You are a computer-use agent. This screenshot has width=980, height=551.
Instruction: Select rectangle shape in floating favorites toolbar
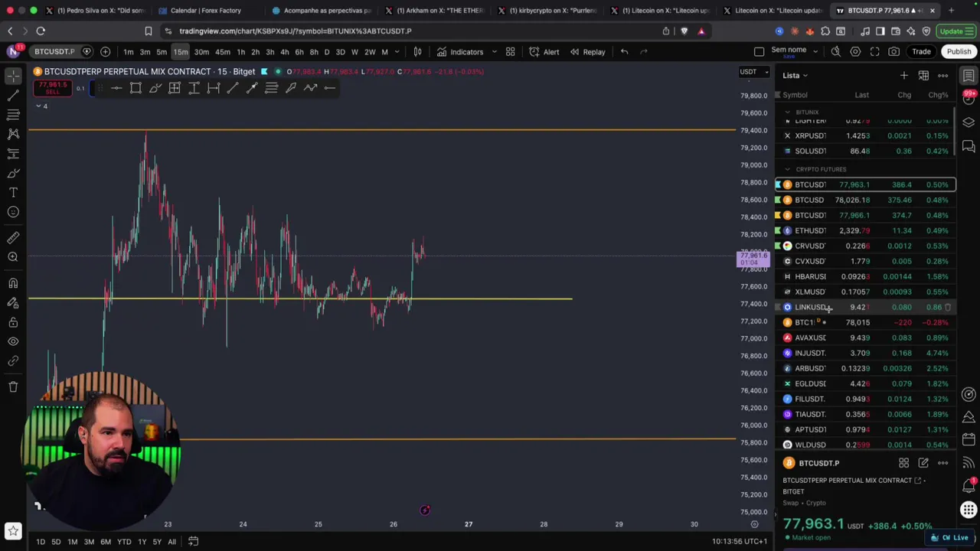coord(136,88)
